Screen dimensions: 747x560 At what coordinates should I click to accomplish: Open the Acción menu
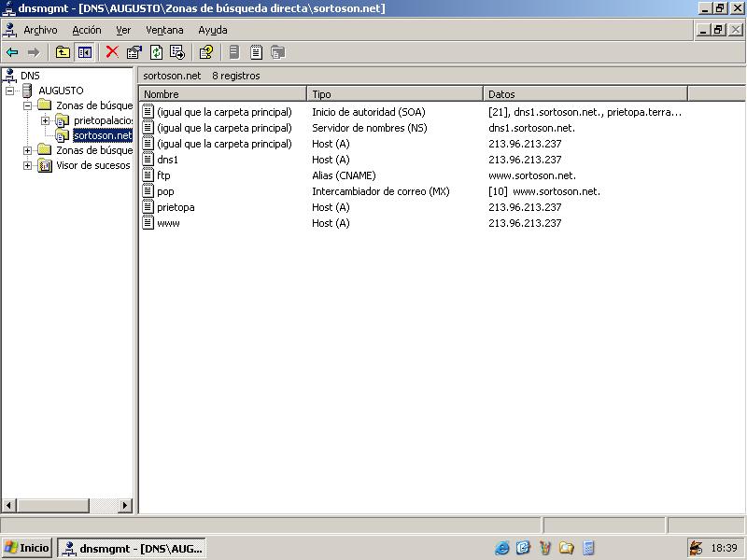(87, 30)
